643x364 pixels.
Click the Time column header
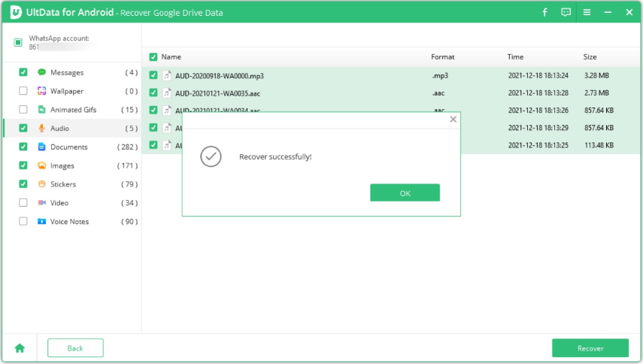(x=515, y=57)
